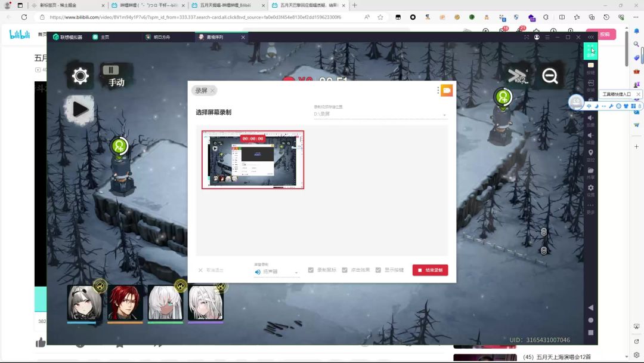Screen dimensions: 644x363
Task: Click the 共享 shared folder icon
Action: 590,171
